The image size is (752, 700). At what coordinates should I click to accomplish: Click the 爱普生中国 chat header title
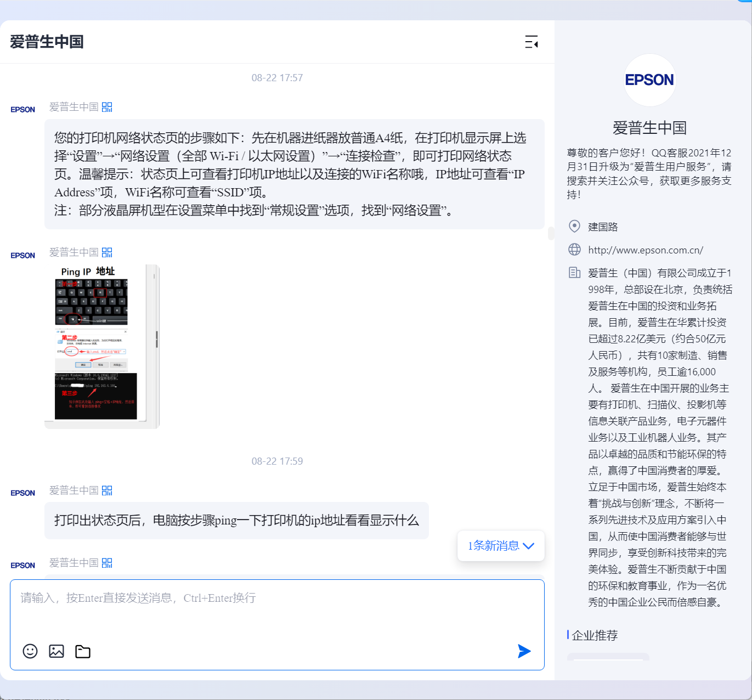pyautogui.click(x=47, y=42)
